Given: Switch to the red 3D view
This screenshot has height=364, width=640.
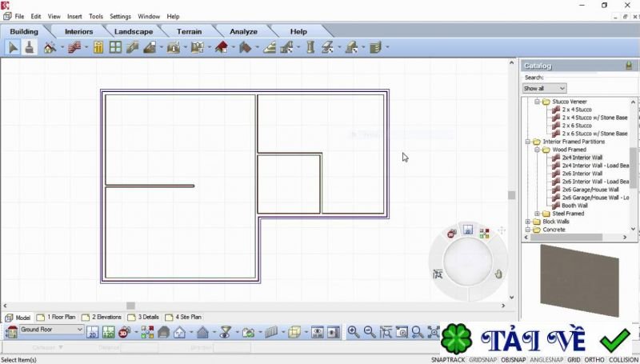Looking at the screenshot, I should (x=124, y=332).
